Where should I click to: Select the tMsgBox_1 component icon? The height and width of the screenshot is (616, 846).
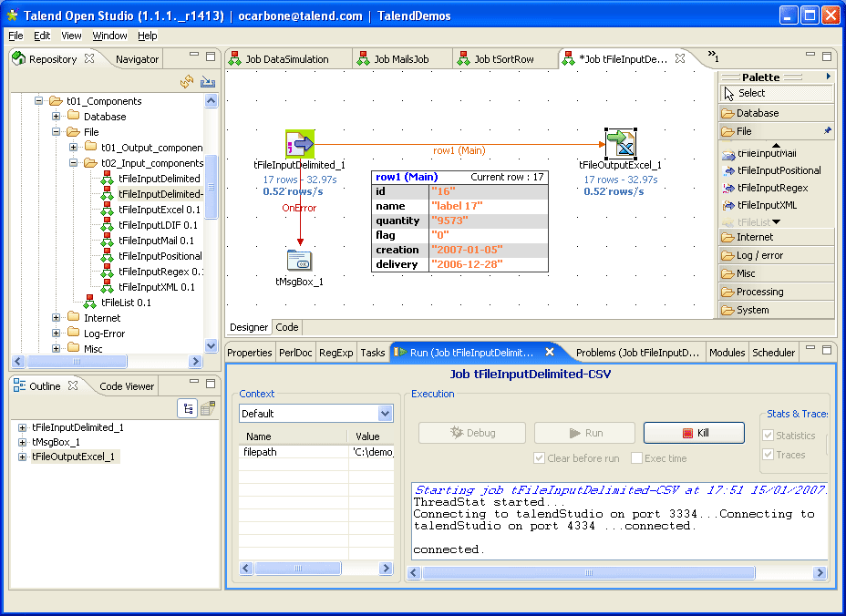click(x=299, y=261)
